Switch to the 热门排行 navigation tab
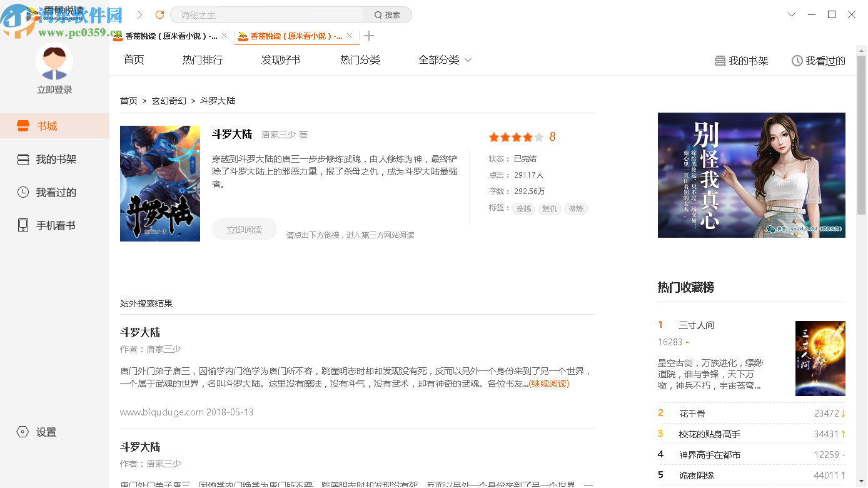 tap(202, 59)
